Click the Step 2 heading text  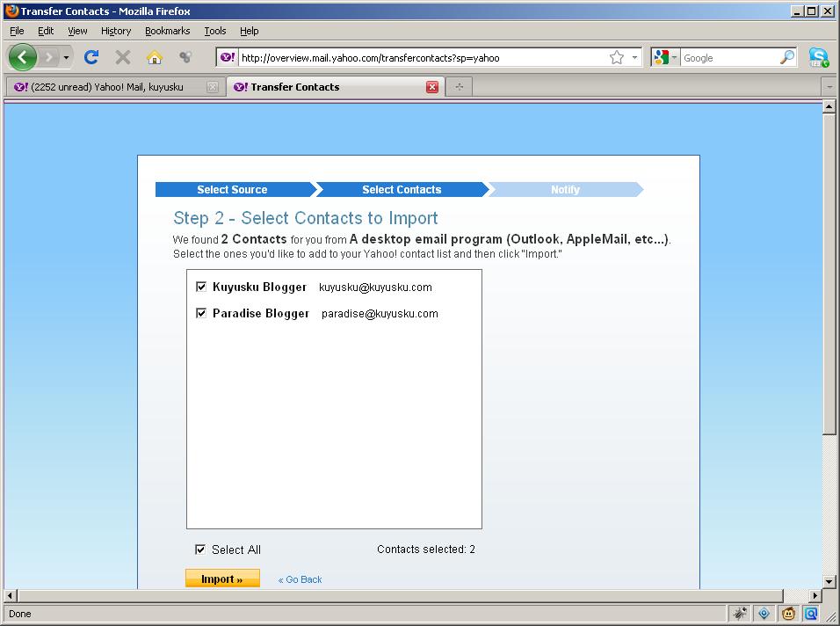(x=306, y=218)
